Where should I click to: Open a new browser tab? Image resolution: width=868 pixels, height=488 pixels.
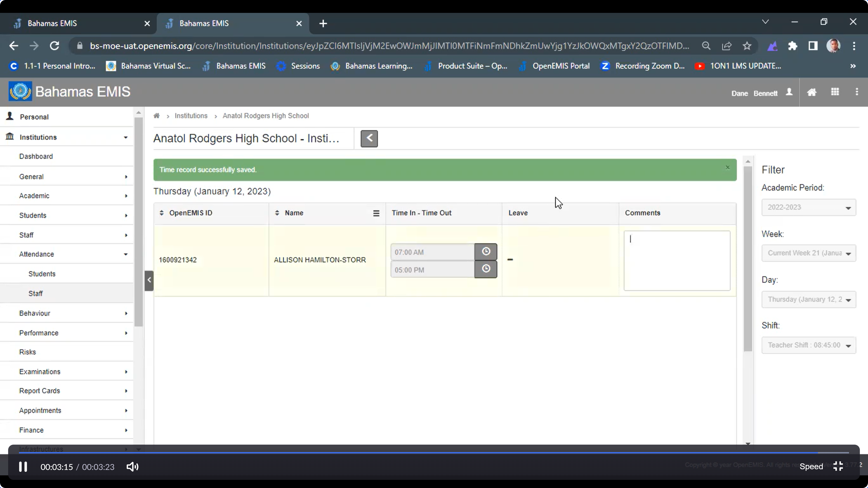(323, 23)
